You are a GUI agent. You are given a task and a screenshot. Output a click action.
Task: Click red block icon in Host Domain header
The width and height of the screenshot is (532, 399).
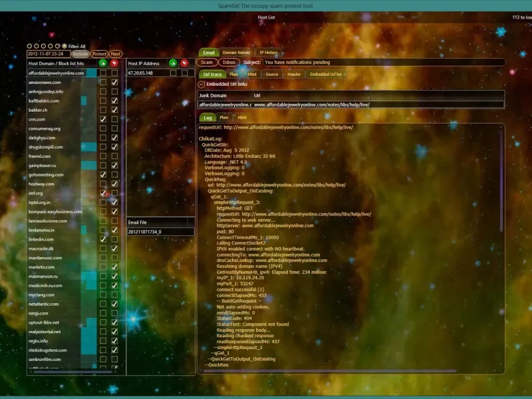(x=114, y=63)
